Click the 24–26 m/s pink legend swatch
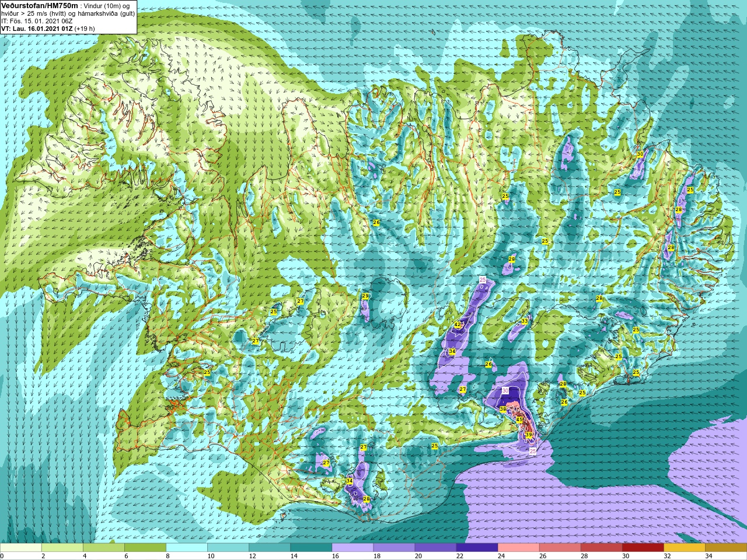 [518, 548]
